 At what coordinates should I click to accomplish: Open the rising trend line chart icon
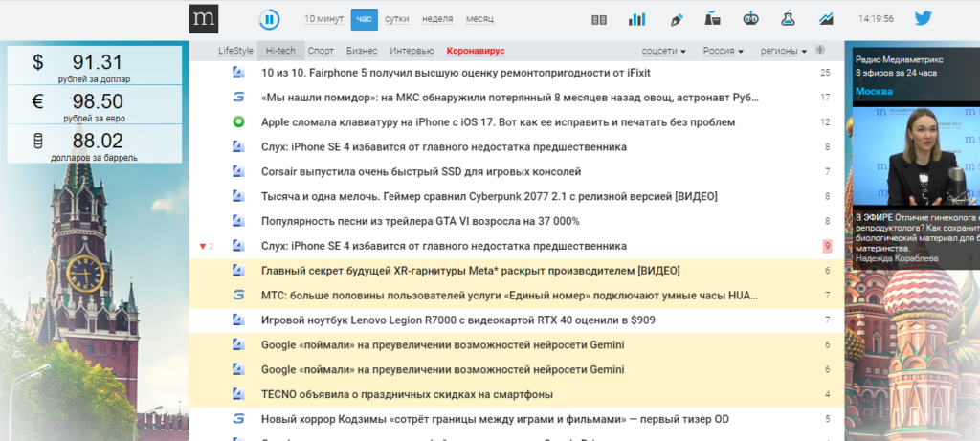[x=826, y=19]
